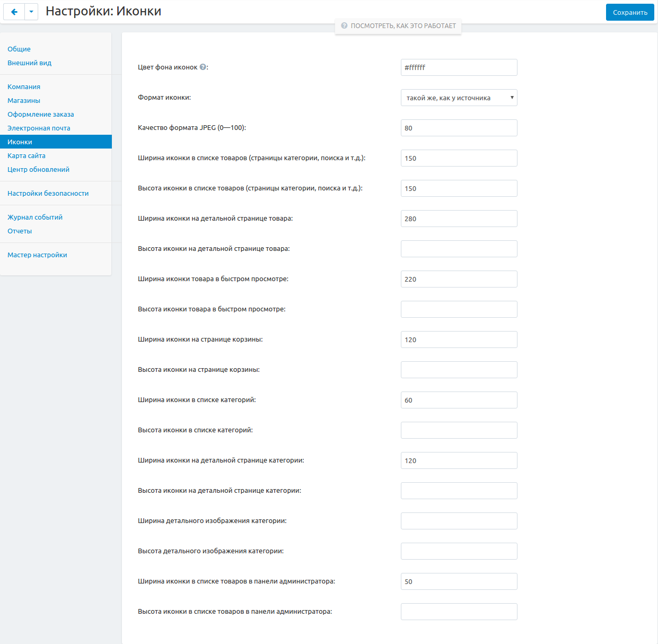
Task: Focus the JPEG quality field
Action: (459, 128)
